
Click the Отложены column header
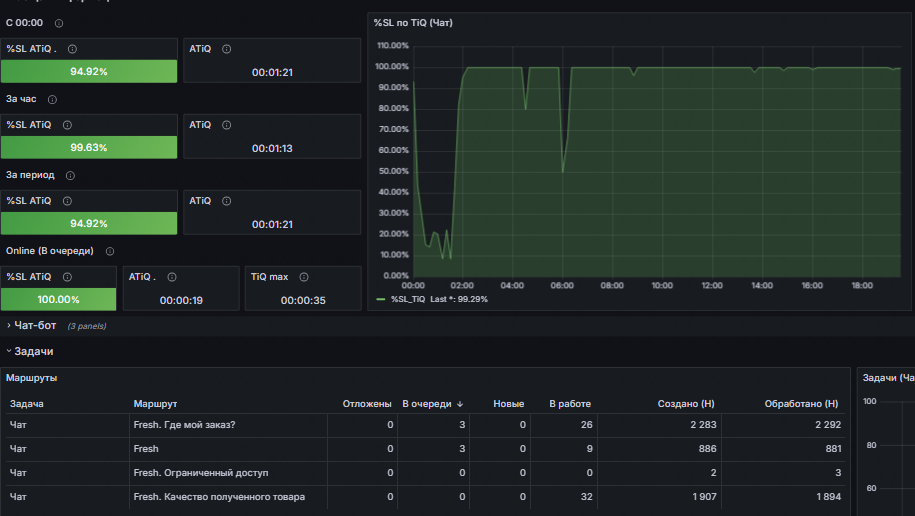367,404
